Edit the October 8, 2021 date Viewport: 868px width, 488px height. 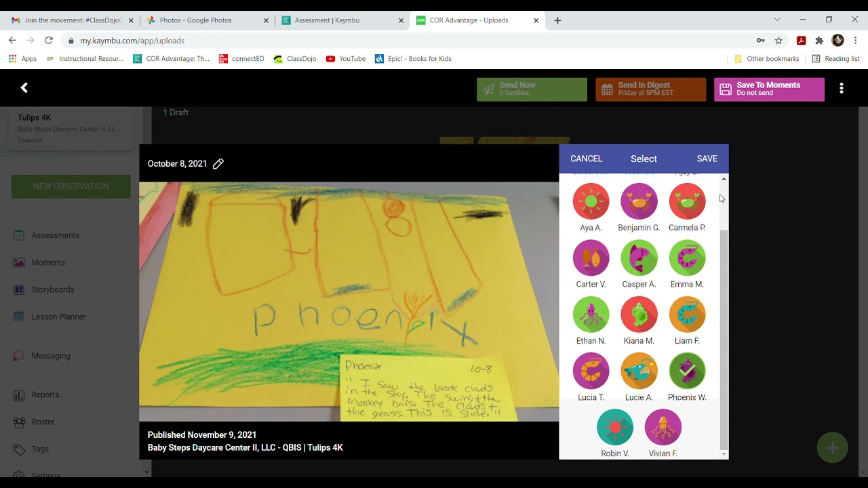pyautogui.click(x=218, y=163)
